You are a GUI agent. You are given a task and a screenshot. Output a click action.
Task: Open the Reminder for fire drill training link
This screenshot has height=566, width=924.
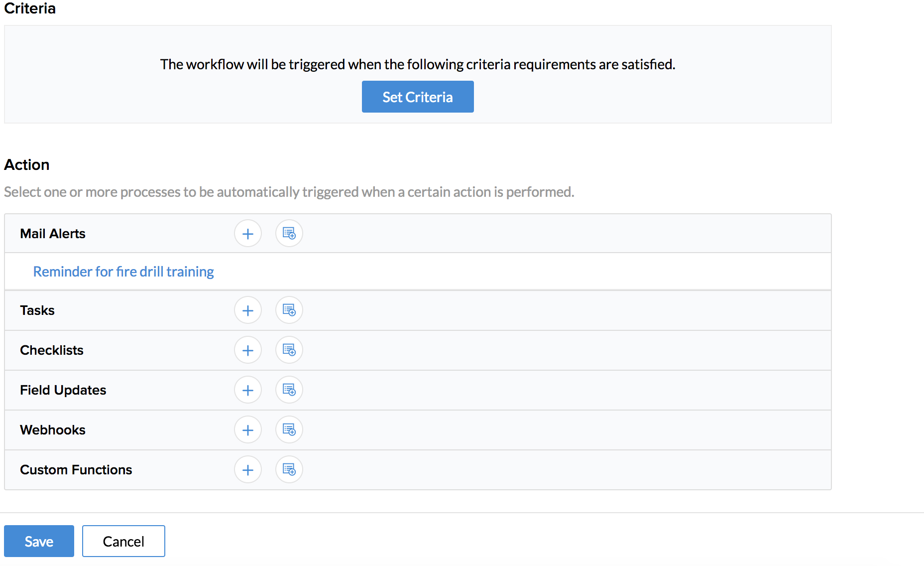click(x=123, y=272)
